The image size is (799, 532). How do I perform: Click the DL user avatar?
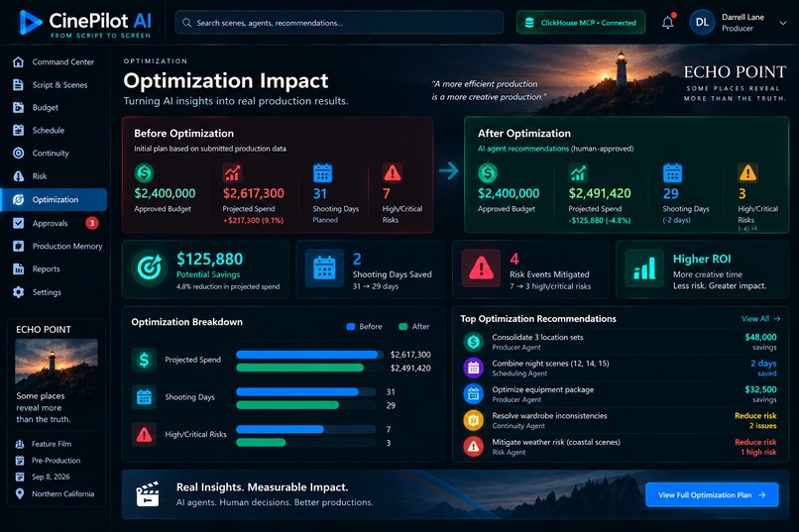click(x=702, y=23)
